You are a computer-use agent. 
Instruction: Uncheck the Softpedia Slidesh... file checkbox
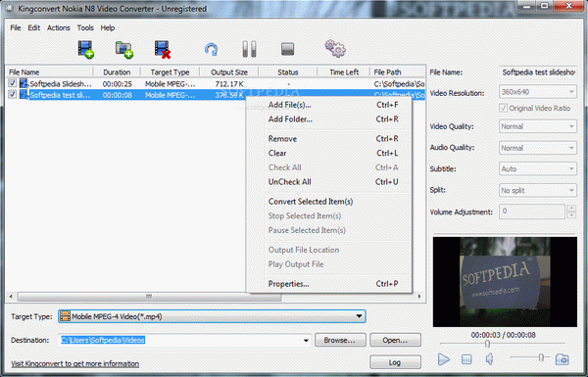pyautogui.click(x=13, y=83)
